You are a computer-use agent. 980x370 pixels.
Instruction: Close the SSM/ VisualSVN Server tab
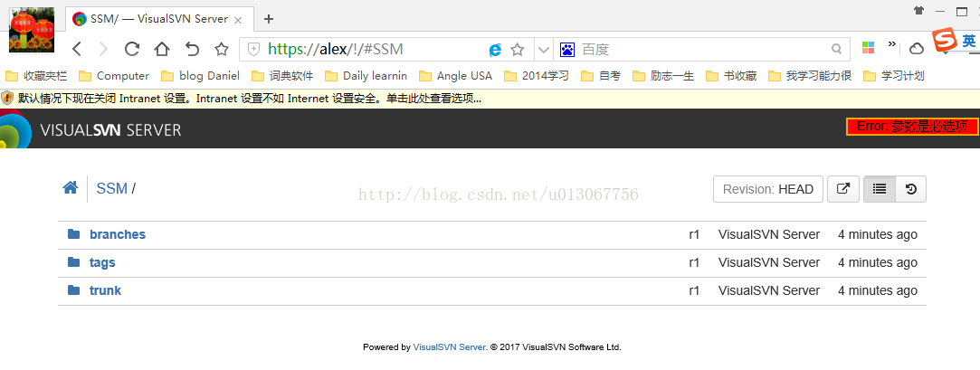pos(237,19)
